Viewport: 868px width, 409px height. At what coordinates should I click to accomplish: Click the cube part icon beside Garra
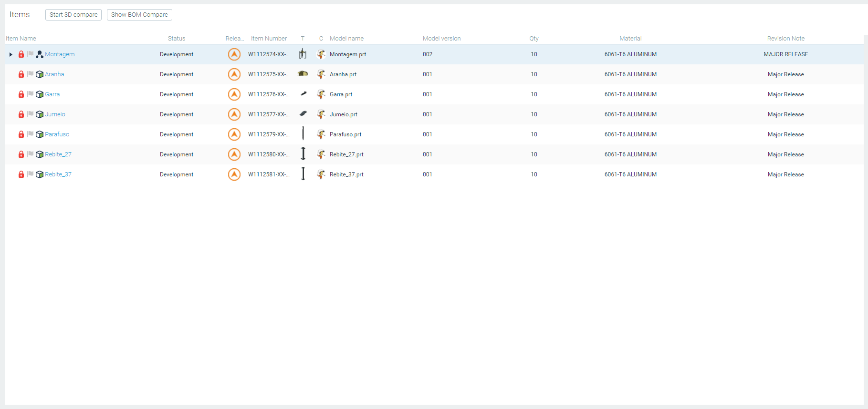coord(40,94)
